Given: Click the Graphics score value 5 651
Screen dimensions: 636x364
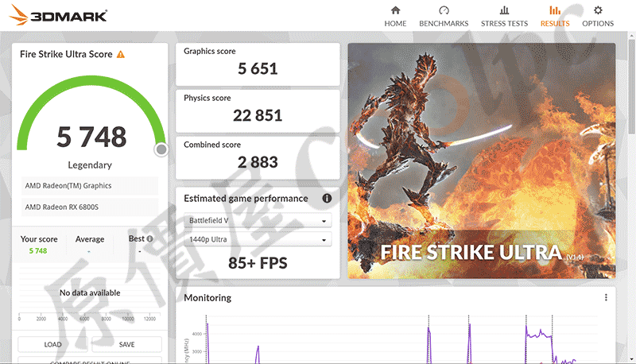Looking at the screenshot, I should [258, 68].
